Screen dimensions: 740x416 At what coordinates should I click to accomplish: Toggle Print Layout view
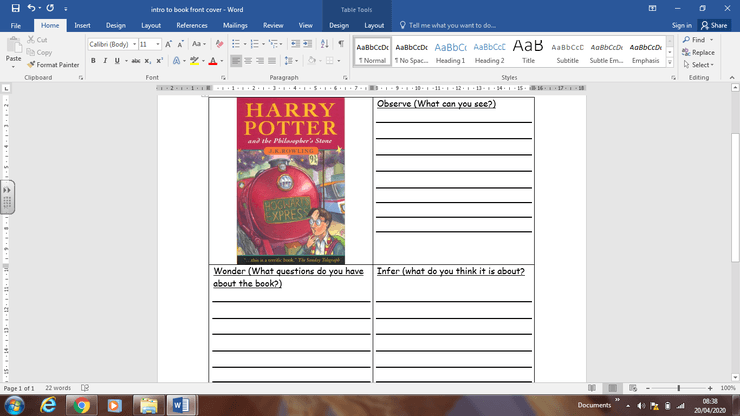coord(613,388)
